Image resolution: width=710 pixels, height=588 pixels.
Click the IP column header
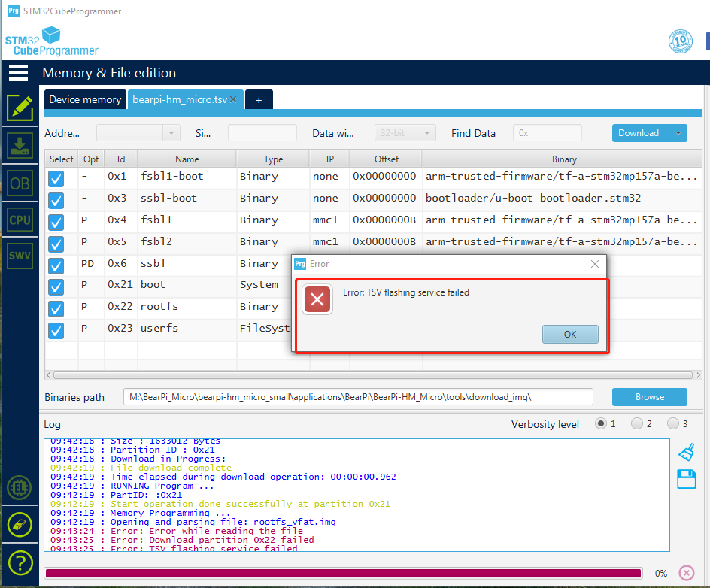[329, 159]
